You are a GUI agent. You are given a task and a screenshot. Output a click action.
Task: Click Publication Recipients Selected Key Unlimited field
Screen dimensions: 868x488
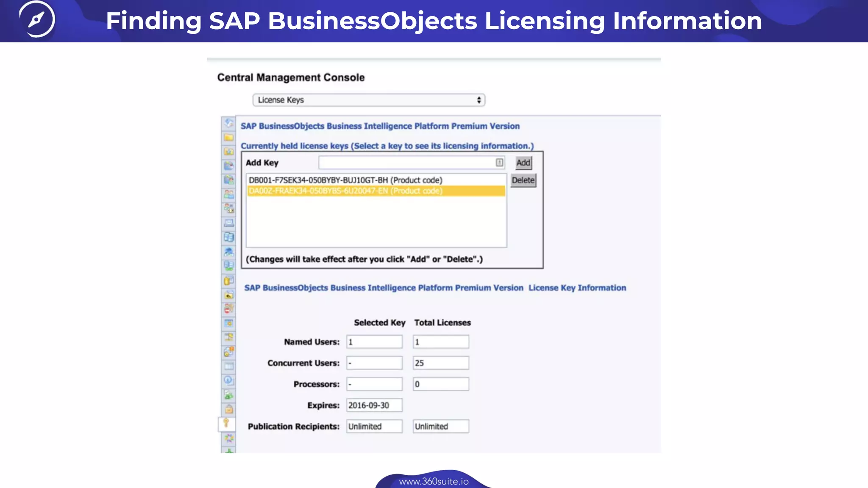tap(374, 427)
